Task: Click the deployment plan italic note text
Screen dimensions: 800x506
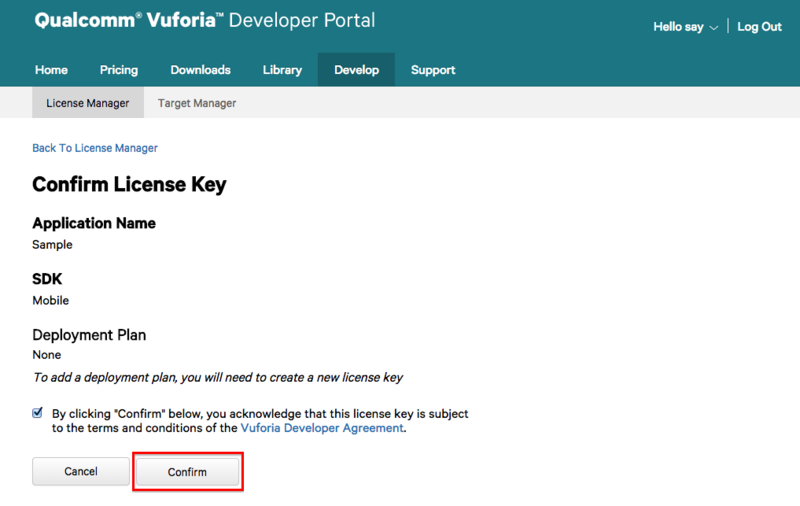Action: (x=218, y=377)
